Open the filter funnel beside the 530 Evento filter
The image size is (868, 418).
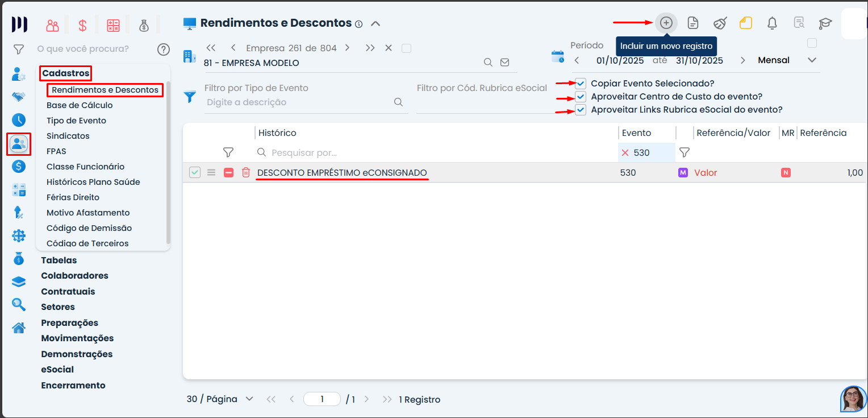[x=685, y=152]
